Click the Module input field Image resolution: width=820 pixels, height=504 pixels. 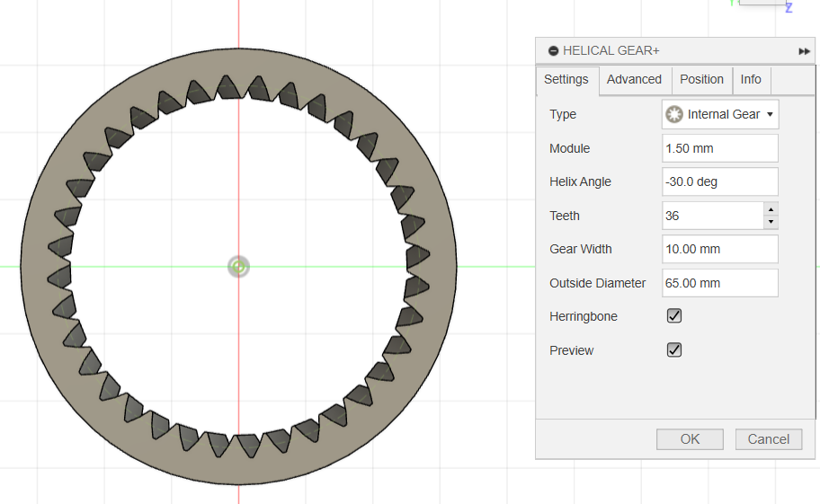point(719,148)
